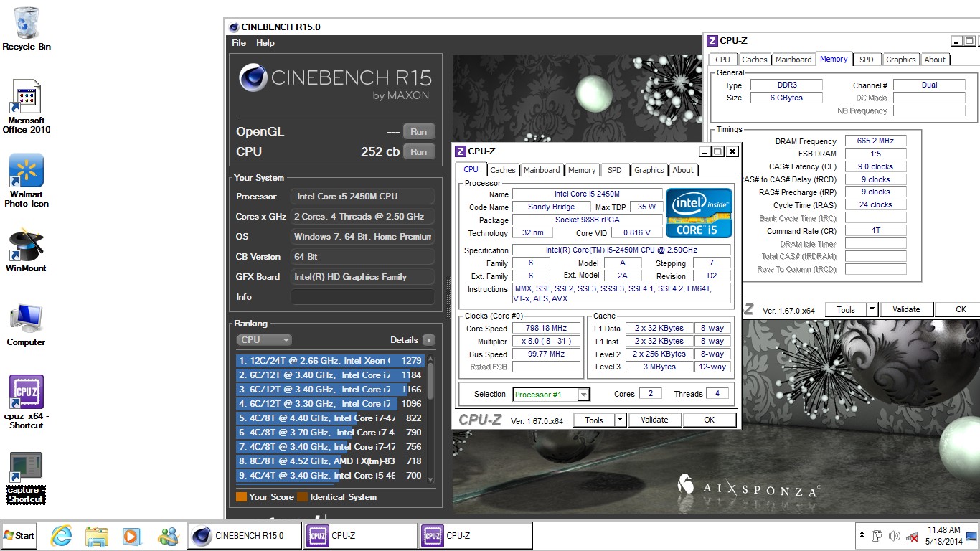Click Validate in back CPU-Z window
Image resolution: width=980 pixels, height=551 pixels.
906,309
